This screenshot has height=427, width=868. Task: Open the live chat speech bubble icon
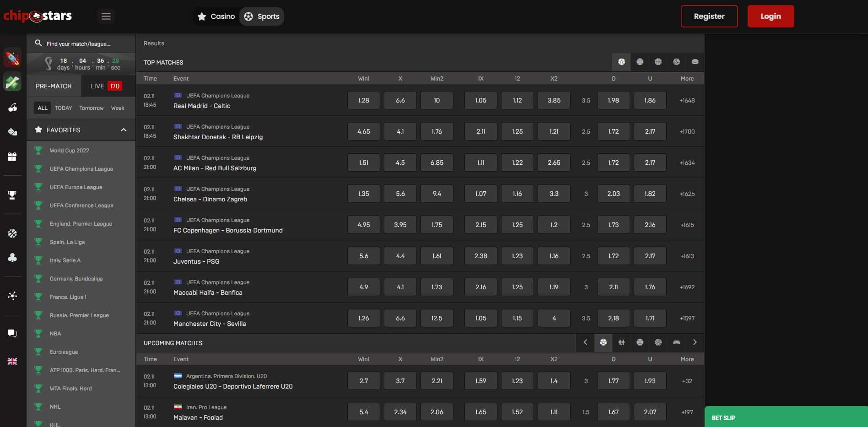click(12, 333)
